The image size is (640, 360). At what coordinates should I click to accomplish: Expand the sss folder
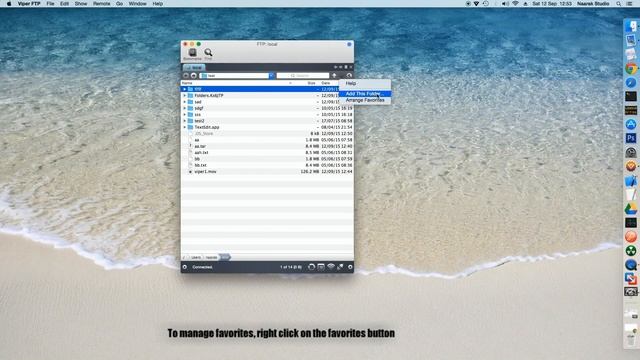click(x=184, y=115)
